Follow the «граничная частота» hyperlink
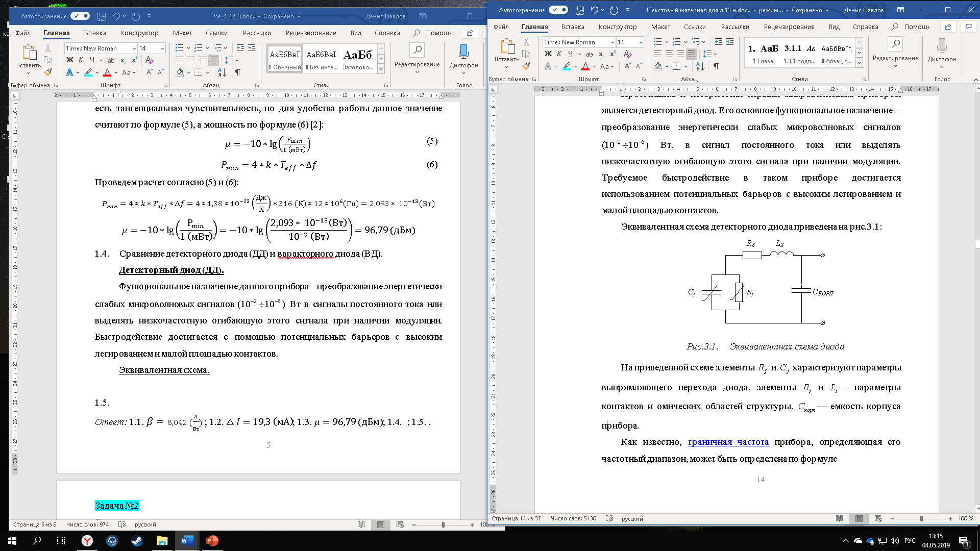The width and height of the screenshot is (980, 551). click(x=728, y=442)
